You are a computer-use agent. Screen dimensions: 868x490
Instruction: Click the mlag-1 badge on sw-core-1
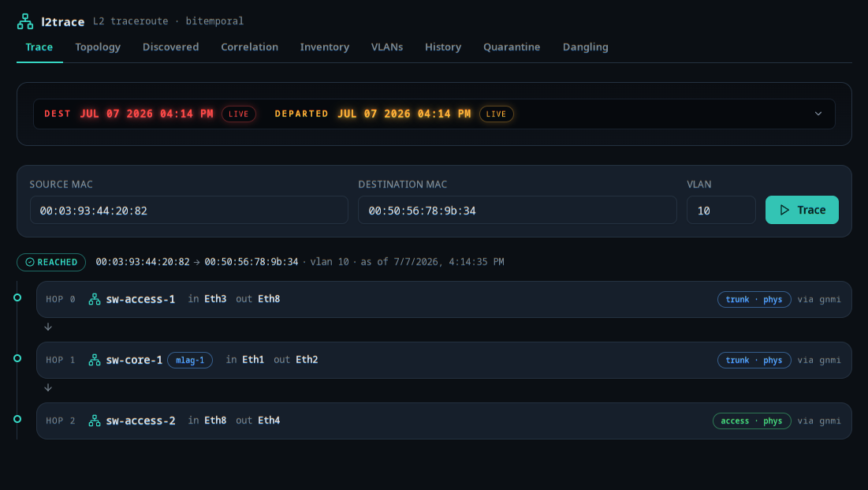coord(190,361)
